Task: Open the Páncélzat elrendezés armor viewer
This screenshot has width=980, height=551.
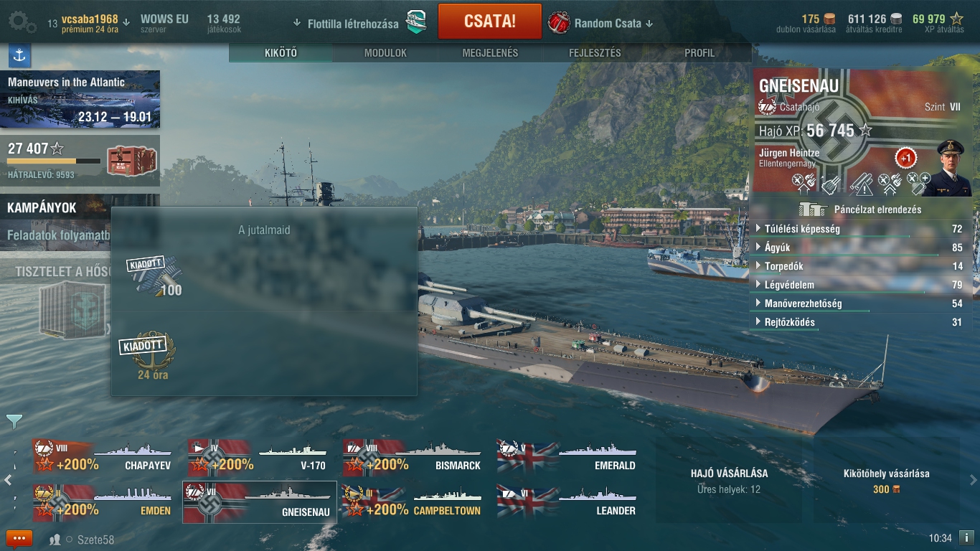Action: pos(860,209)
